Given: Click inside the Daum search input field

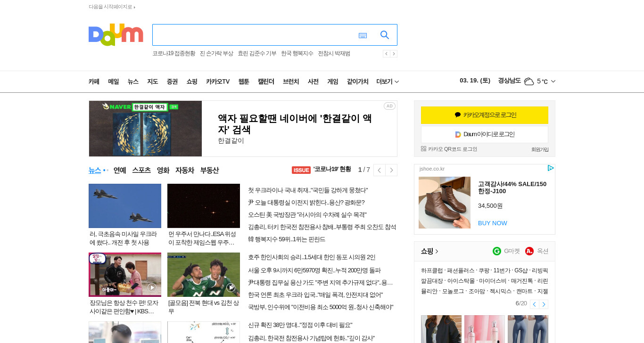Looking at the screenshot, I should [x=255, y=35].
